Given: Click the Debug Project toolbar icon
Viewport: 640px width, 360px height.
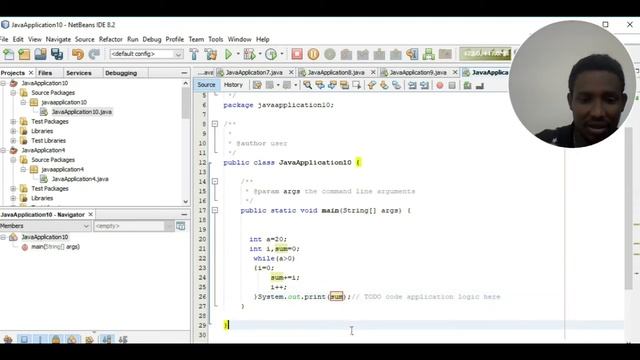Looking at the screenshot, I should (x=249, y=54).
